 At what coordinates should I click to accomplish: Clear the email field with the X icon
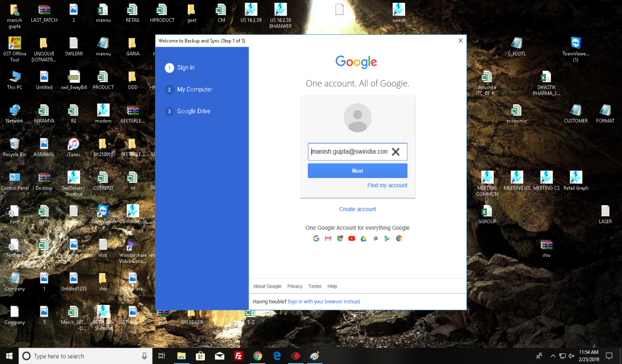(396, 152)
